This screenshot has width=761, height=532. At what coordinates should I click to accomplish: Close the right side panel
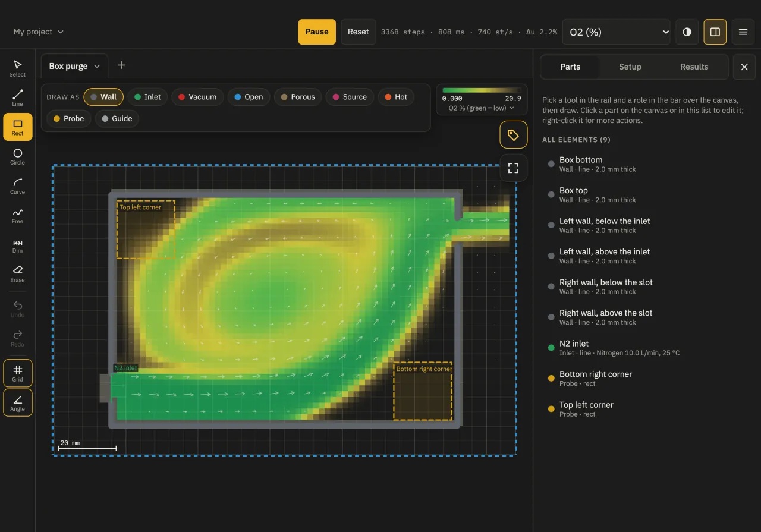tap(744, 67)
